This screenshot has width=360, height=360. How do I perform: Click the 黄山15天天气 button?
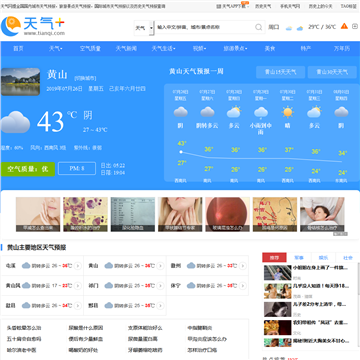[x=280, y=72]
